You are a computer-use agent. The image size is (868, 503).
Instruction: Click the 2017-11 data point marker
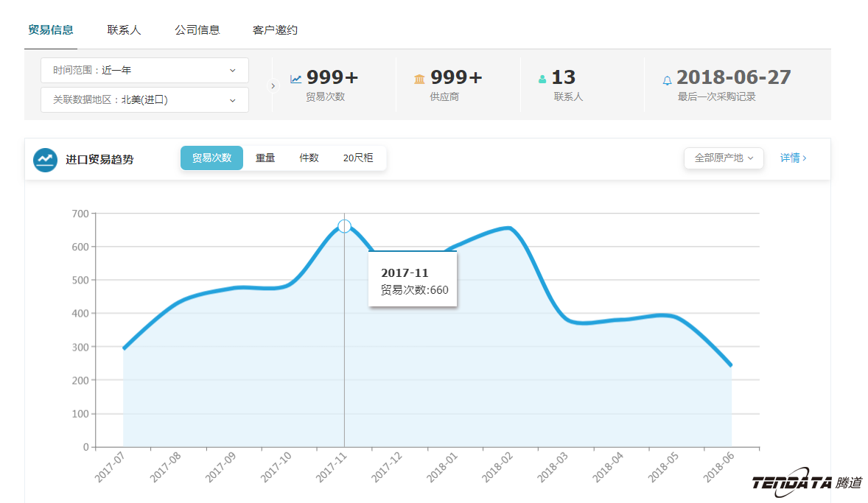pyautogui.click(x=344, y=226)
